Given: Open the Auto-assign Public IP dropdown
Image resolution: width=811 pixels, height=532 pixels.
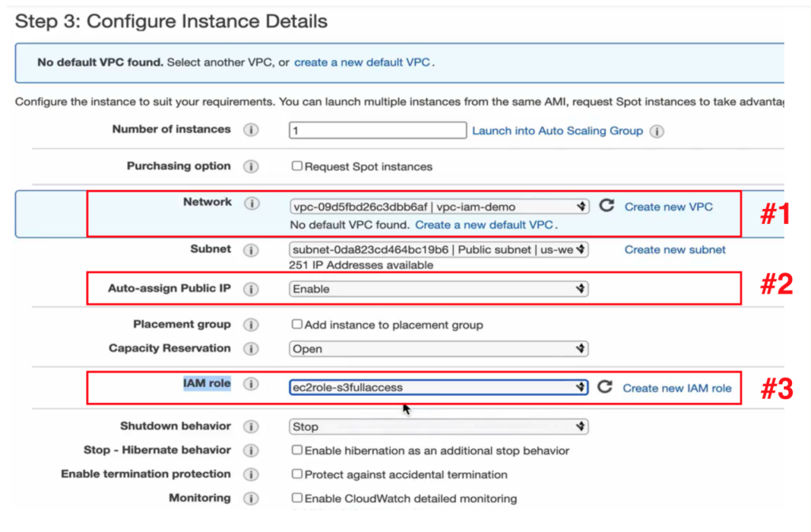Looking at the screenshot, I should coord(439,289).
